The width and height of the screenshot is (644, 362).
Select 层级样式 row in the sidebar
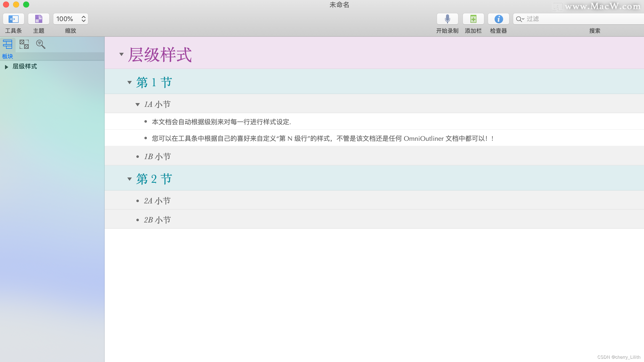point(52,67)
